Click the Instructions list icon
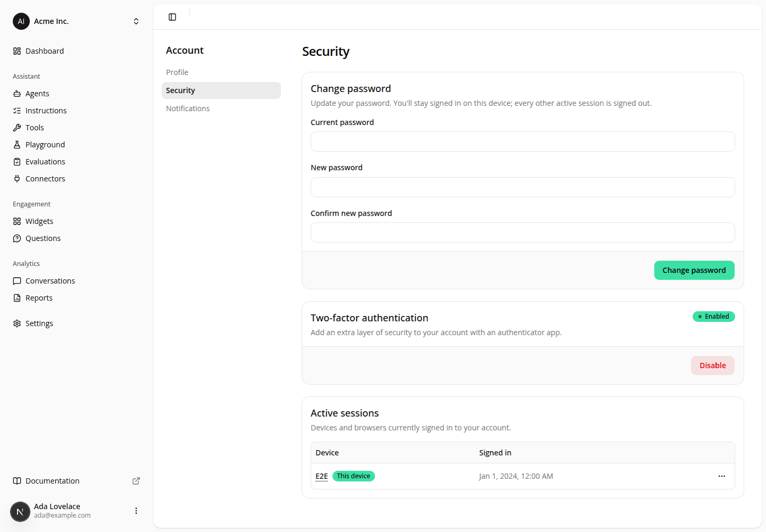Screen dimensions: 766x532 tap(17, 111)
